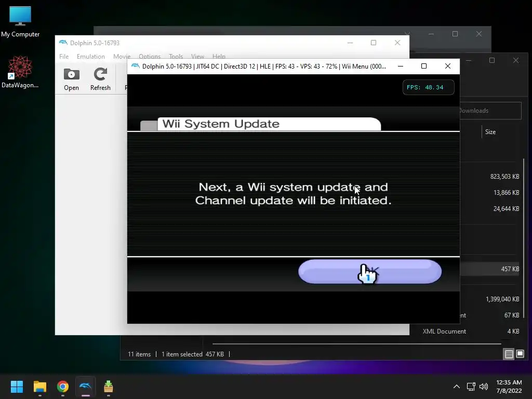Click the FPS counter overlay
Image resolution: width=532 pixels, height=399 pixels.
click(428, 87)
